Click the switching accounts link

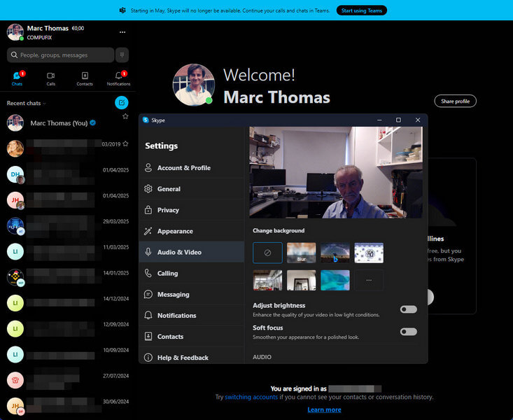[251, 397]
